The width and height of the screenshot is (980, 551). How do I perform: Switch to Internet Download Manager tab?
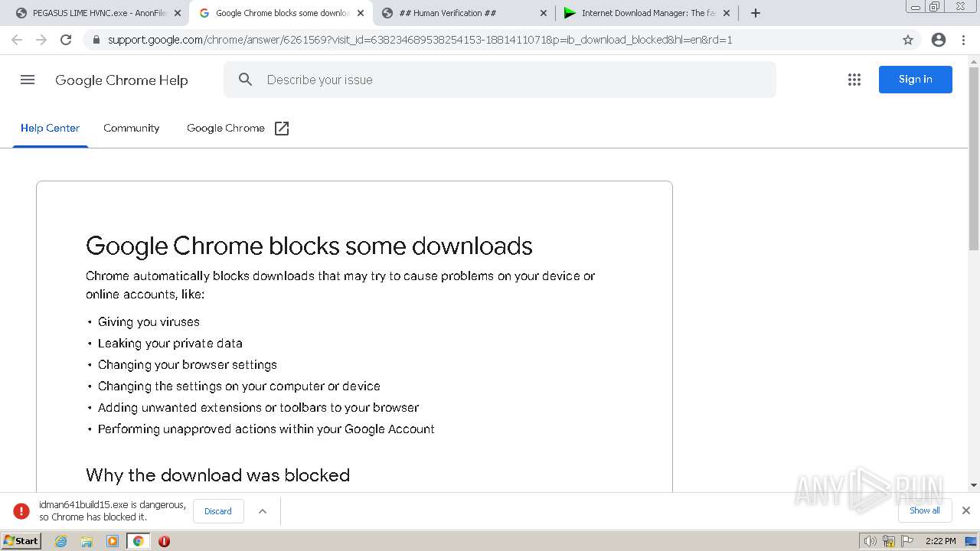click(647, 13)
